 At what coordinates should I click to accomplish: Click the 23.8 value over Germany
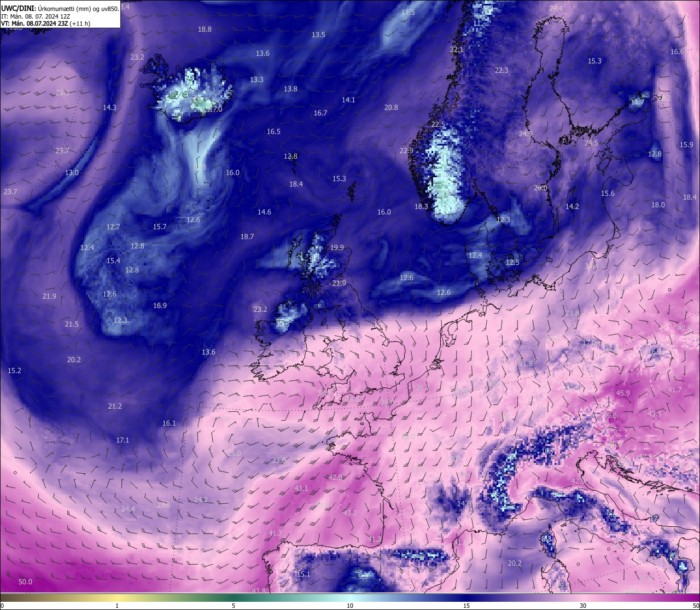tap(572, 313)
